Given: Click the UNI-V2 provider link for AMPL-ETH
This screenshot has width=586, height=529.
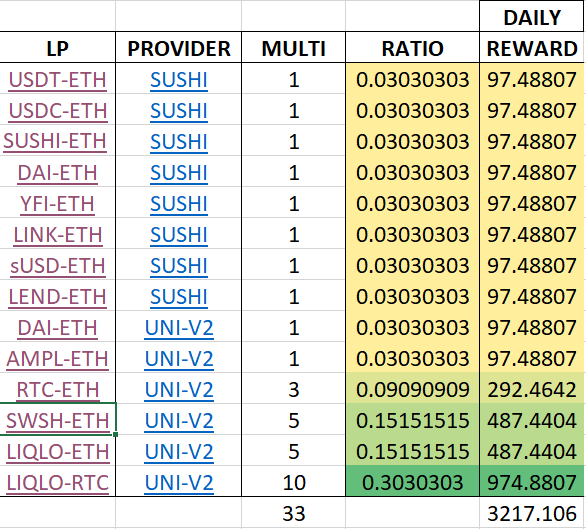Looking at the screenshot, I should pyautogui.click(x=179, y=359).
